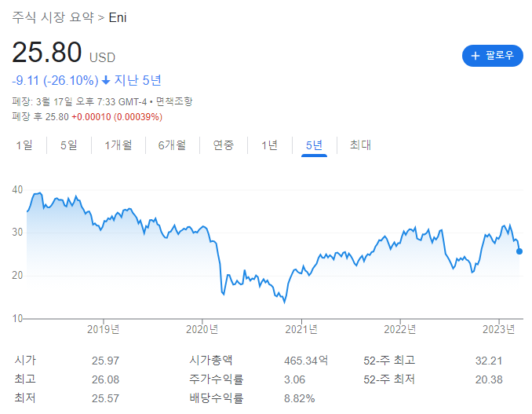This screenshot has width=532, height=414.
Task: Click the 2021년 axis label
Action: tap(301, 329)
